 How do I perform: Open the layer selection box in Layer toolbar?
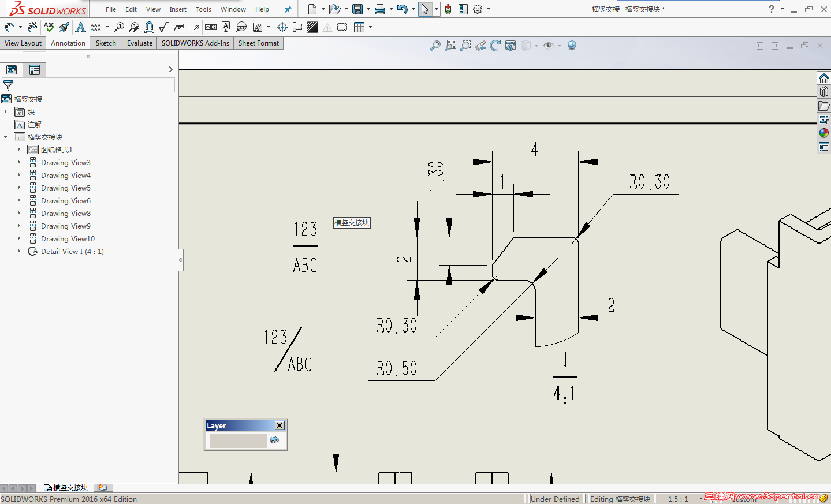pyautogui.click(x=238, y=440)
